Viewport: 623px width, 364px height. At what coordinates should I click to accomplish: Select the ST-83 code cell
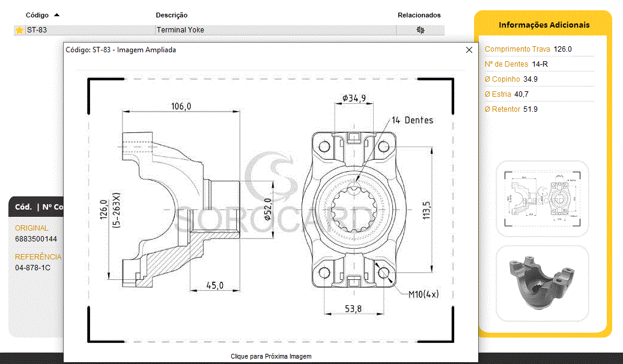37,30
